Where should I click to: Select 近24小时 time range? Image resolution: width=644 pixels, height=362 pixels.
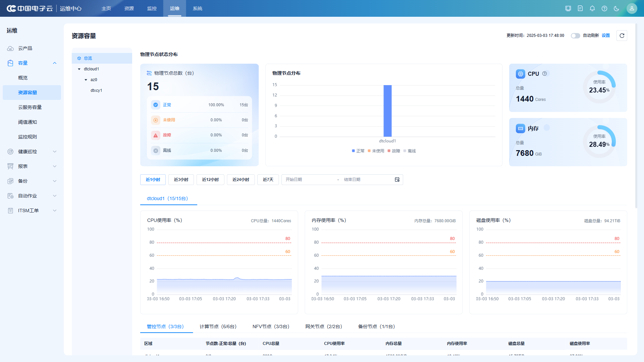[241, 180]
